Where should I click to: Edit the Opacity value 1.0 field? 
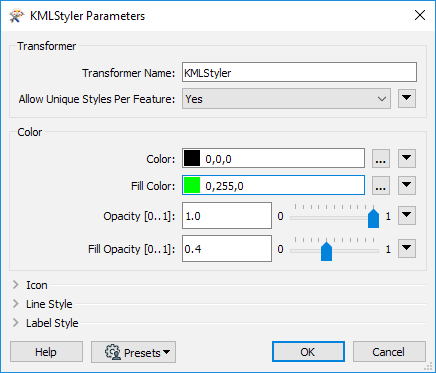point(227,216)
